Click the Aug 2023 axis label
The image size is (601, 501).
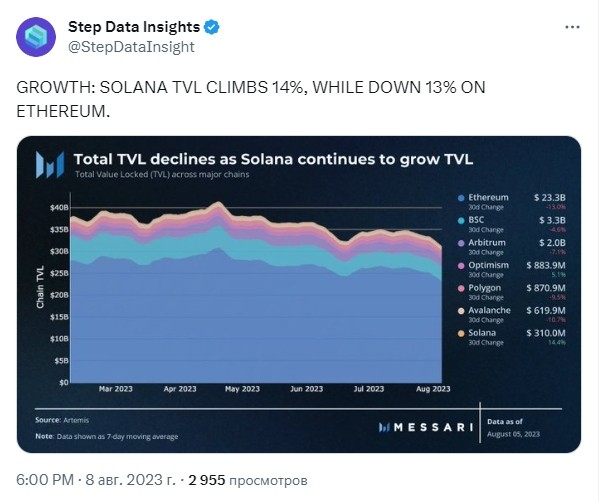(433, 389)
